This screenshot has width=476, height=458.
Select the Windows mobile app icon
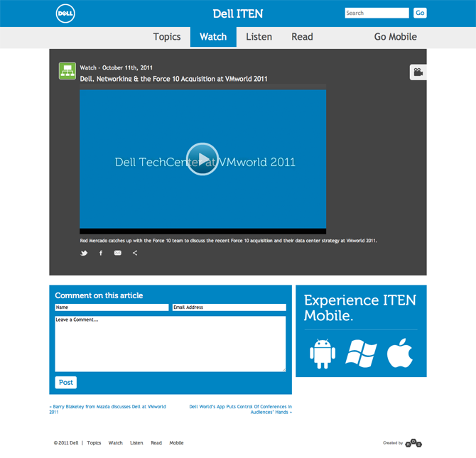click(x=361, y=354)
